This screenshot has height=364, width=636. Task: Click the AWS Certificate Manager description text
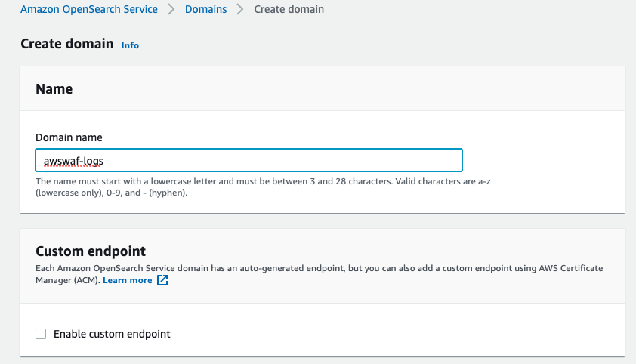click(x=571, y=268)
